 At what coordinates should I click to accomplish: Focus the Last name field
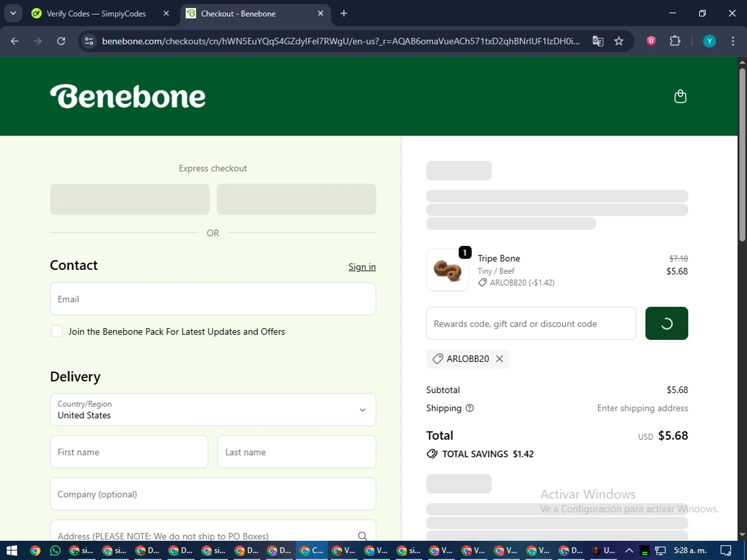pos(297,451)
